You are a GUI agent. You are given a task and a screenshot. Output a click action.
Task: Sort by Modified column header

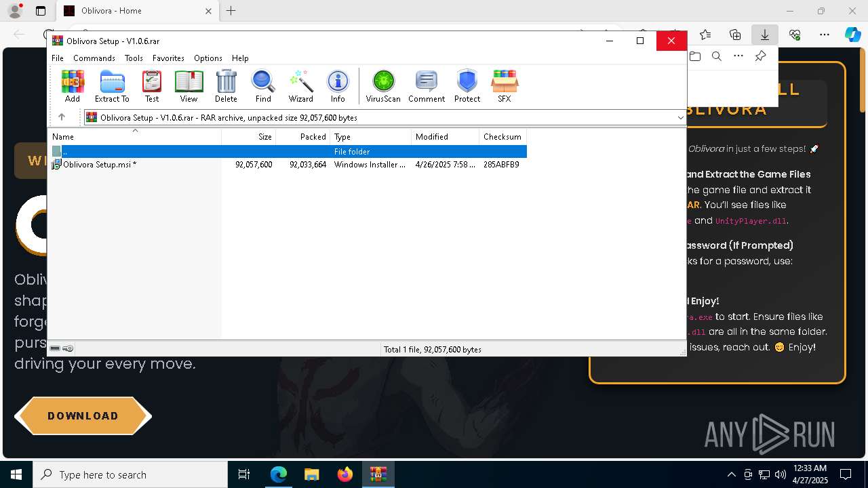coord(446,136)
